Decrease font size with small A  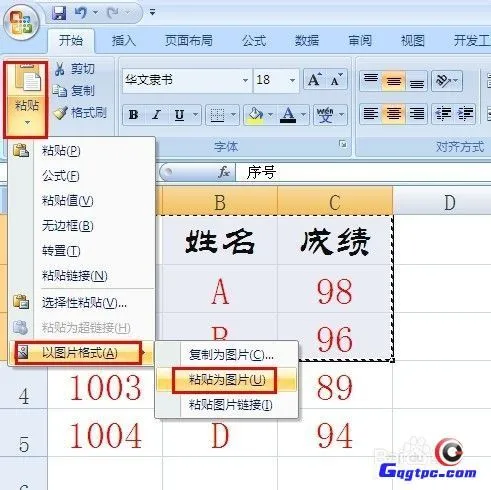336,80
